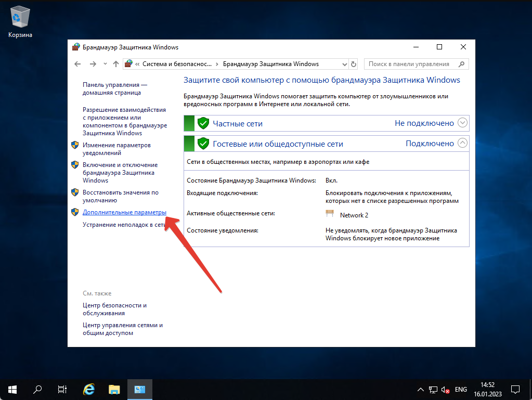Open 'Панель управления — домашняя страница'
The image size is (532, 400).
point(115,88)
